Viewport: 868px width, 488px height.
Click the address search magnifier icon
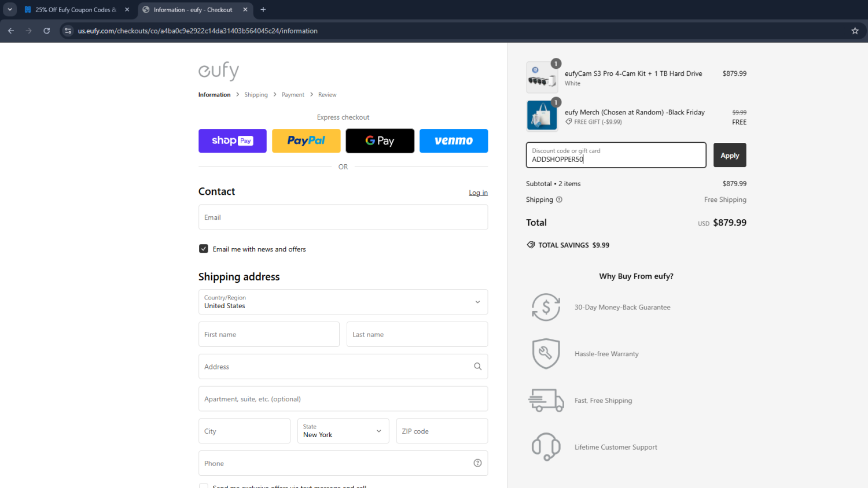coord(477,367)
